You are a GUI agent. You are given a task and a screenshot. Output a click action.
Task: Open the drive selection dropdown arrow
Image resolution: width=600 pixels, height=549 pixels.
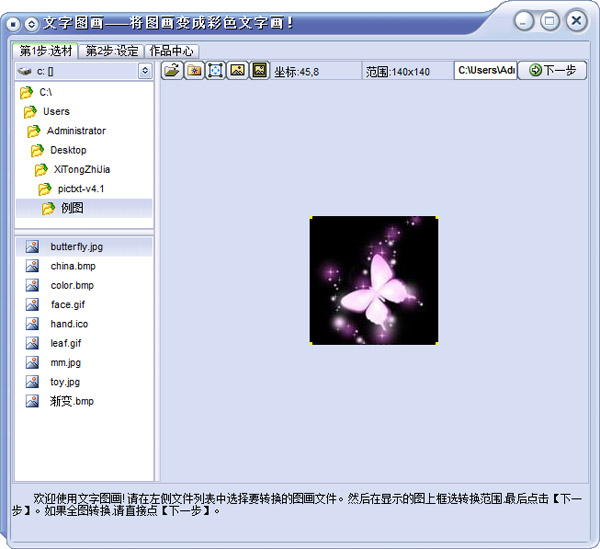(x=145, y=71)
